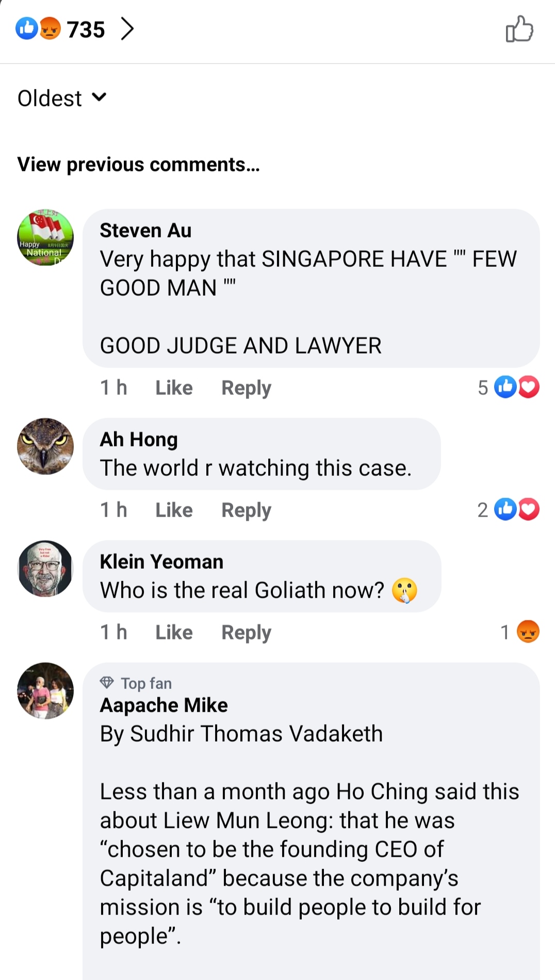Open Steven Au's profile picture
555x980 pixels.
(45, 237)
